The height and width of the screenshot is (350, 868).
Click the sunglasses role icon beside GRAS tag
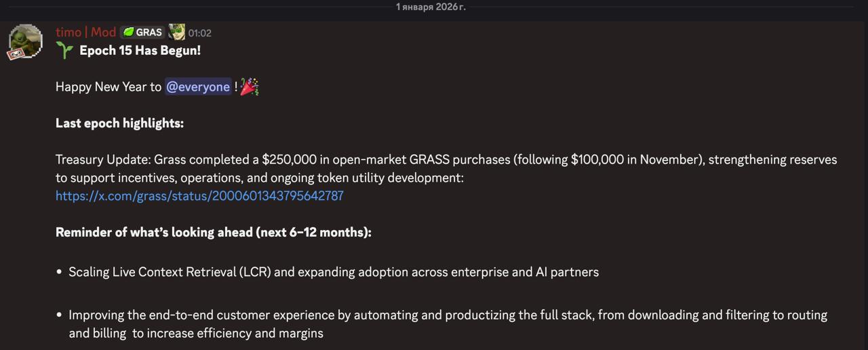point(176,32)
